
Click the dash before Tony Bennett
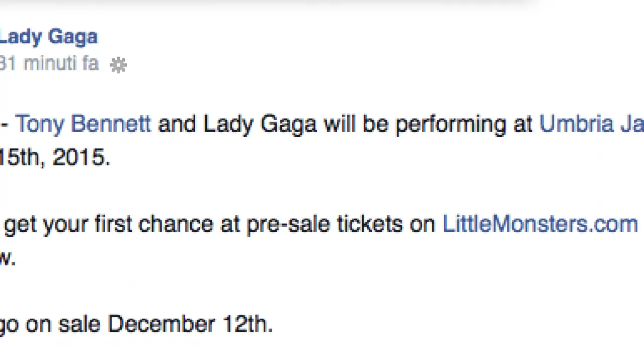coord(4,124)
